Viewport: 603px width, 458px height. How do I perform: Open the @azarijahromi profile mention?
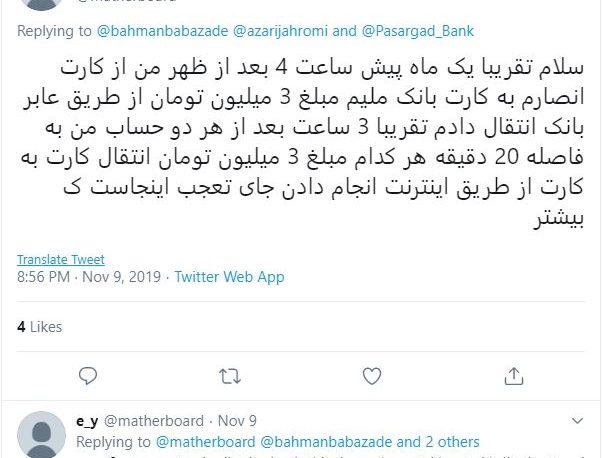280,31
